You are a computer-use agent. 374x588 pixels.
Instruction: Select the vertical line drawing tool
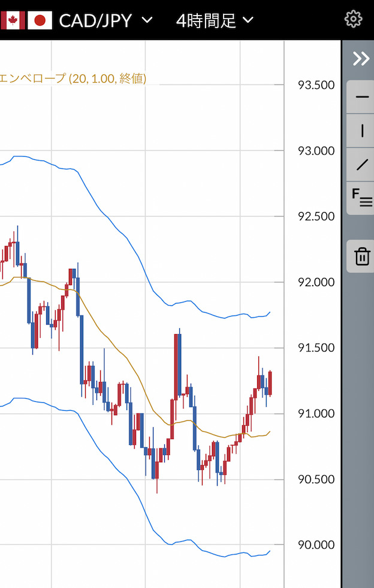point(362,131)
